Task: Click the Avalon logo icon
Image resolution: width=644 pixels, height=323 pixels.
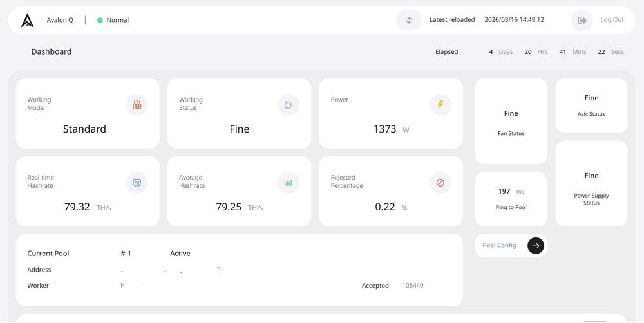Action: coord(27,20)
